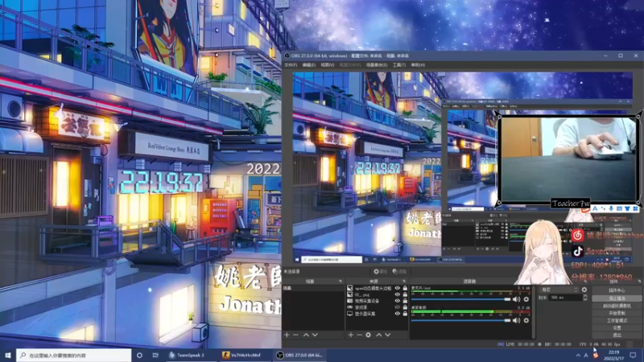Open the 帮助(H) menu in OBS
The height and width of the screenshot is (362, 644).
coord(418,65)
